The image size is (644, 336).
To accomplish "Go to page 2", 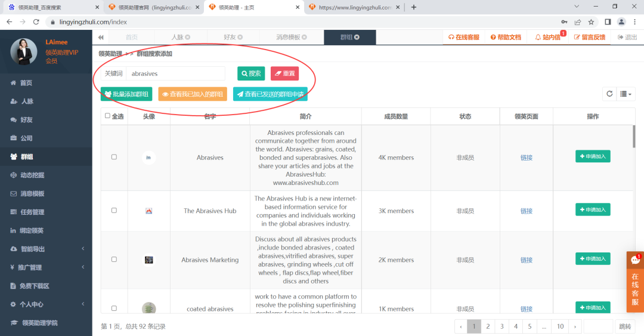I will 488,326.
